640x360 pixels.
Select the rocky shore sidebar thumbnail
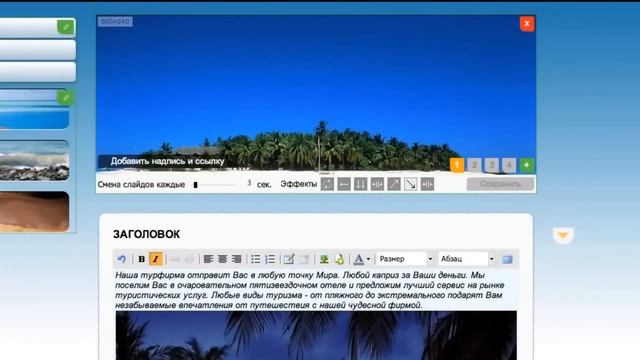click(x=34, y=160)
